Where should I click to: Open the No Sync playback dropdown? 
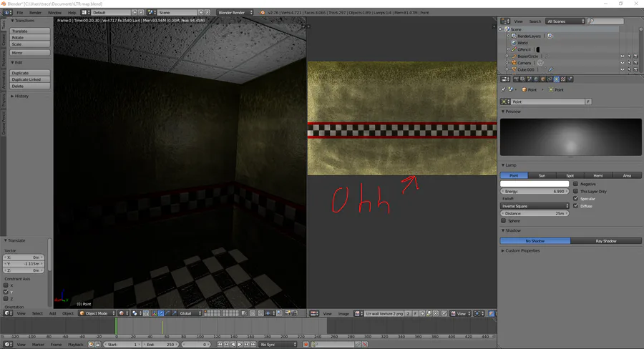tap(278, 345)
